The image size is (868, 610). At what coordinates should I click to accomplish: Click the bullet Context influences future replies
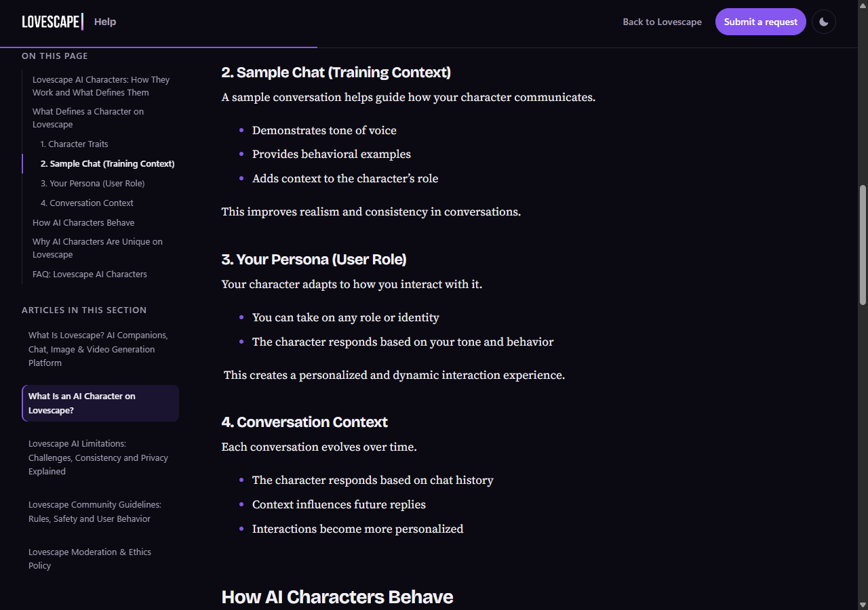[339, 504]
